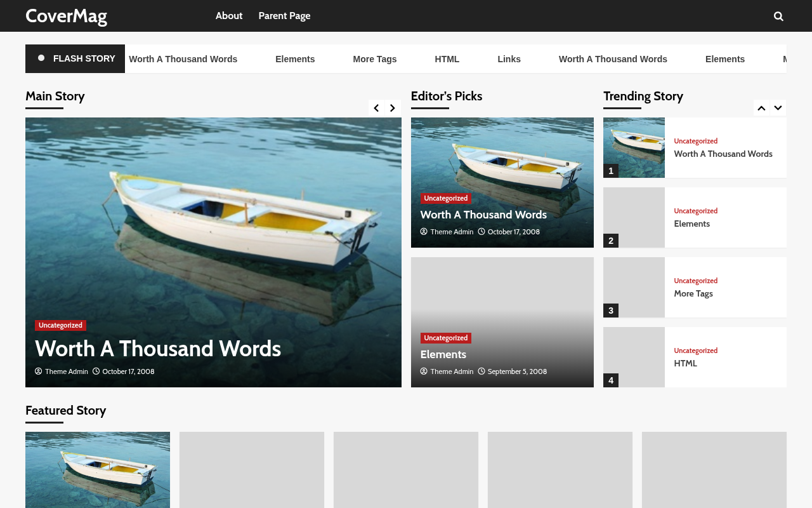Click the clock icon beside September 5, 2008

[x=481, y=371]
